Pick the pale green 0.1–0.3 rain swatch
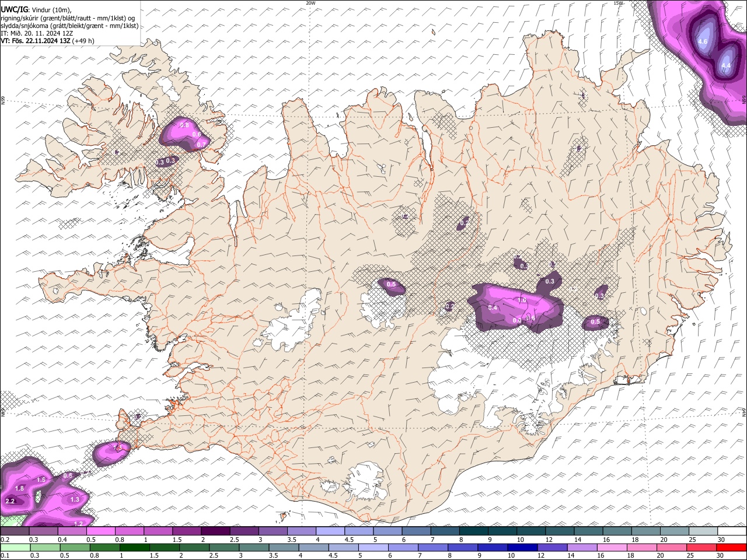The image size is (747, 560). [15, 547]
